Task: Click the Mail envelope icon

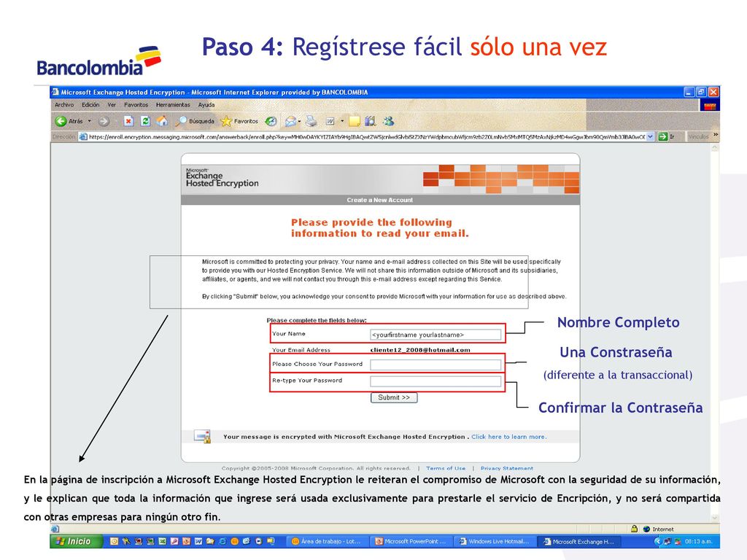Action: (x=290, y=122)
